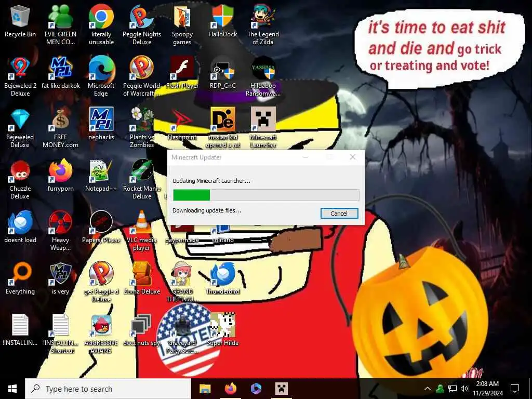
Task: Launch Bejeweled 2 Deluxe
Action: tap(20, 77)
